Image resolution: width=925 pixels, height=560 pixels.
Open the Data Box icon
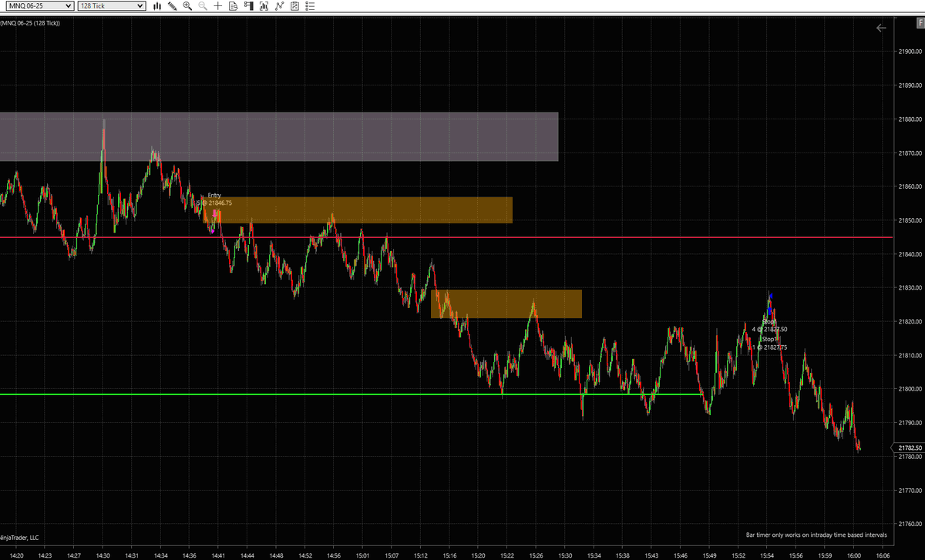234,5
